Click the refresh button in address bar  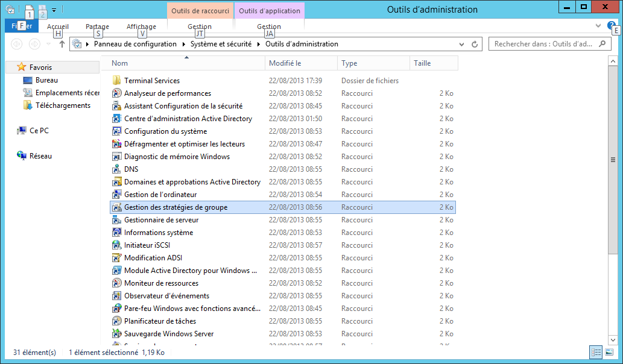(475, 44)
